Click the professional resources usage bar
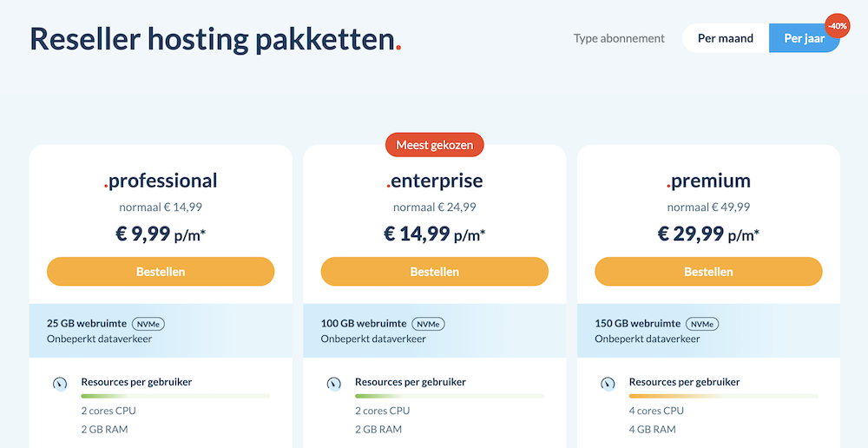The image size is (868, 448). coord(175,396)
